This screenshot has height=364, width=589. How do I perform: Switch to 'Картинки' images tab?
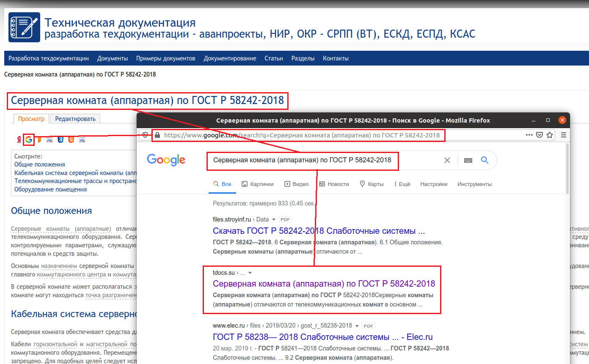point(258,184)
